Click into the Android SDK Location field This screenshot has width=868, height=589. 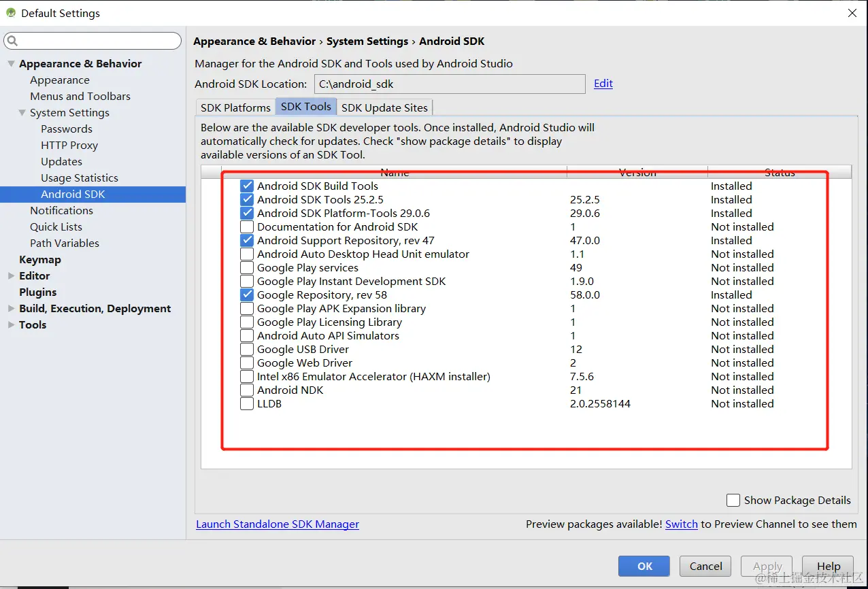pyautogui.click(x=449, y=84)
